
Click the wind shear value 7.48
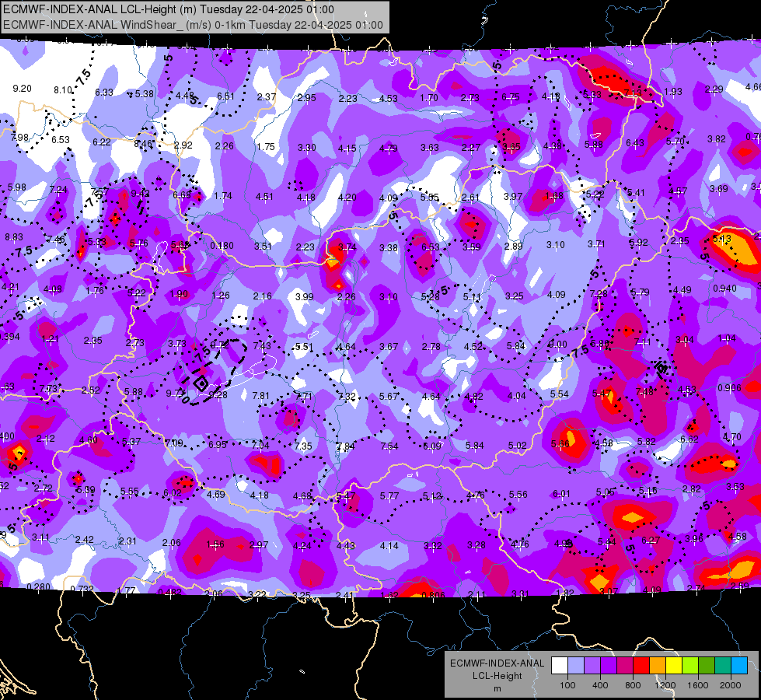[x=644, y=391]
